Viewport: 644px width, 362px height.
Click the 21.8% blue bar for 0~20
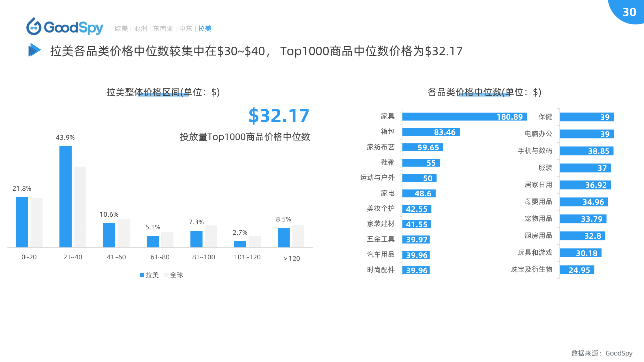pyautogui.click(x=22, y=222)
